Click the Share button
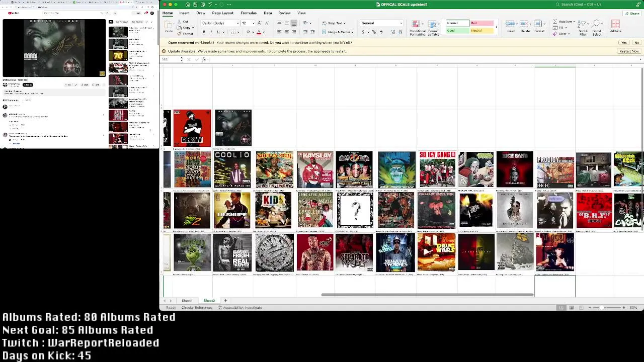This screenshot has width=644, height=362. pos(632,14)
